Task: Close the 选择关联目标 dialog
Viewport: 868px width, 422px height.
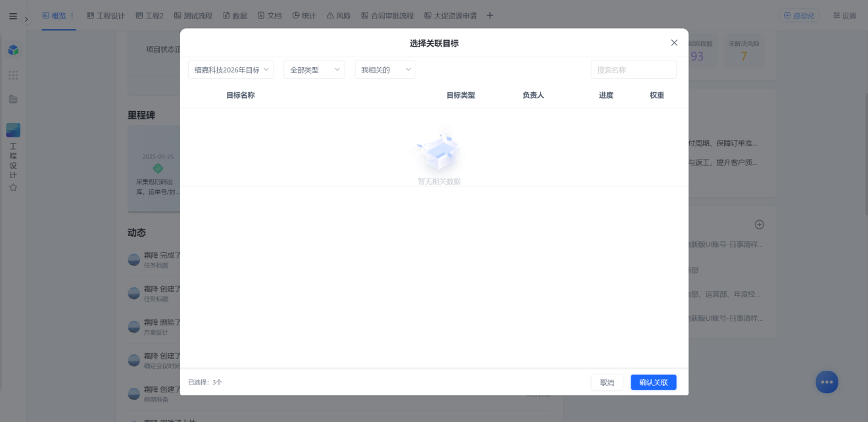Action: tap(674, 43)
